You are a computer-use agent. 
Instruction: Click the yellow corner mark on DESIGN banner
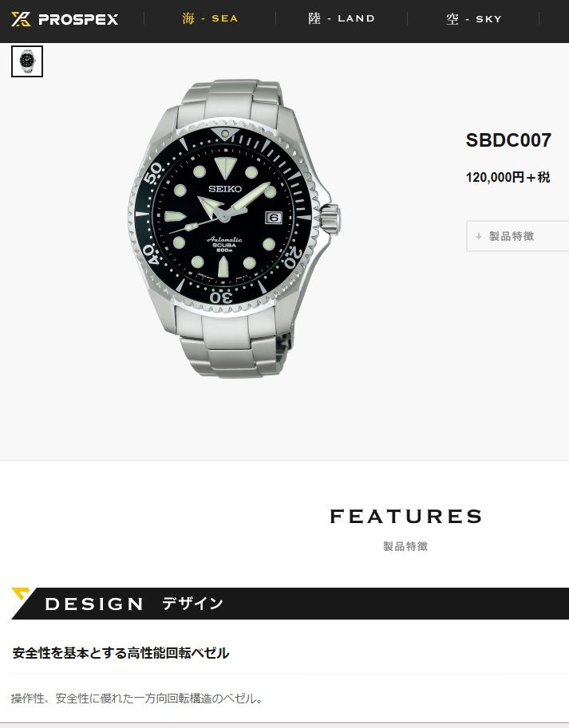[21, 593]
